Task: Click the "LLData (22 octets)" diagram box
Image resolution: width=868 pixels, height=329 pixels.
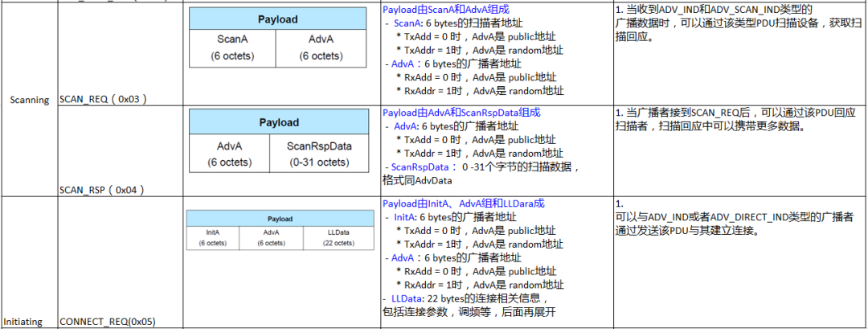Action: tap(338, 238)
